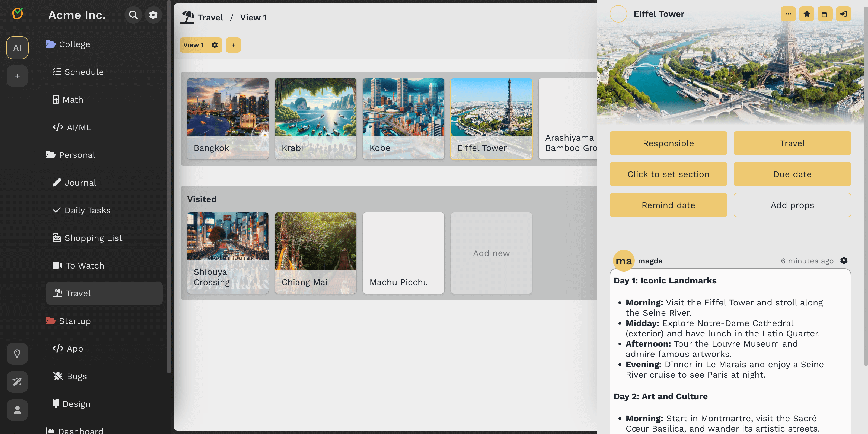Set the Responsible property
Screen dimensions: 868x434
click(x=668, y=143)
